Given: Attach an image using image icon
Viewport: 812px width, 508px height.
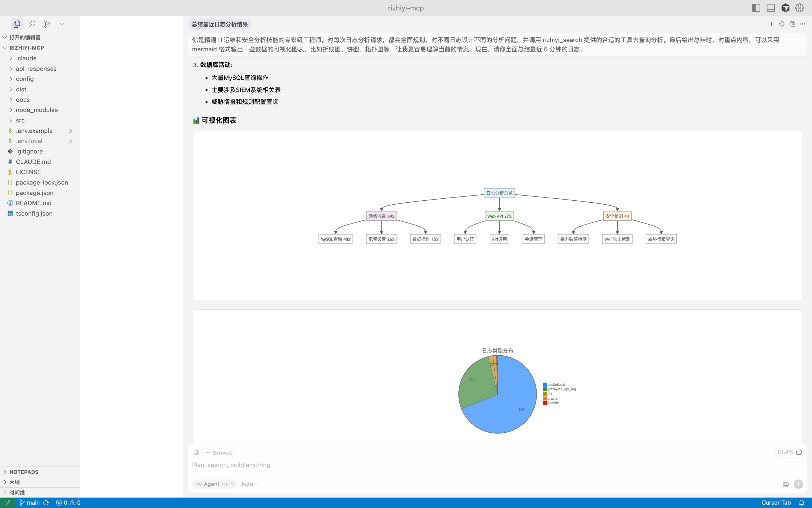Looking at the screenshot, I should click(786, 484).
